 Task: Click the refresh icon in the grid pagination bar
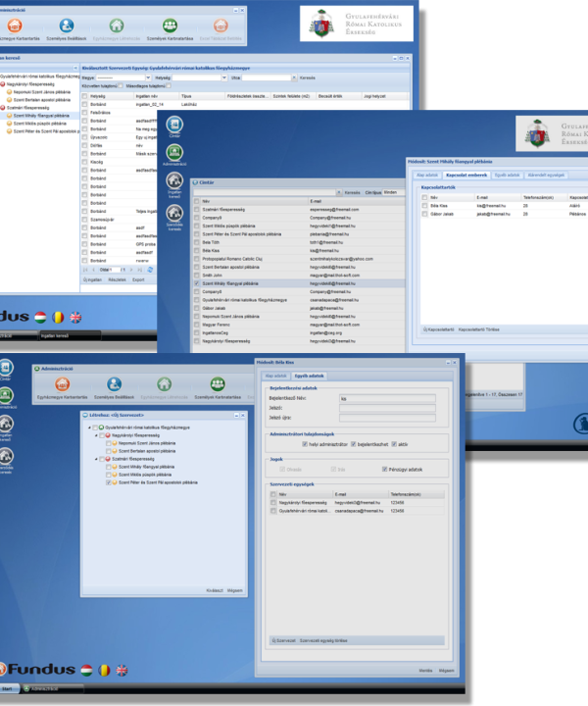[x=149, y=269]
